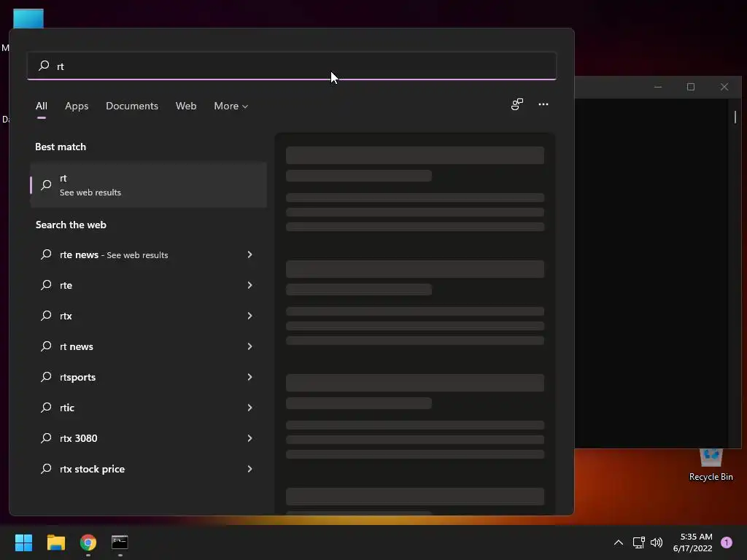Image resolution: width=747 pixels, height=560 pixels.
Task: Open the network status tray icon
Action: pyautogui.click(x=638, y=542)
